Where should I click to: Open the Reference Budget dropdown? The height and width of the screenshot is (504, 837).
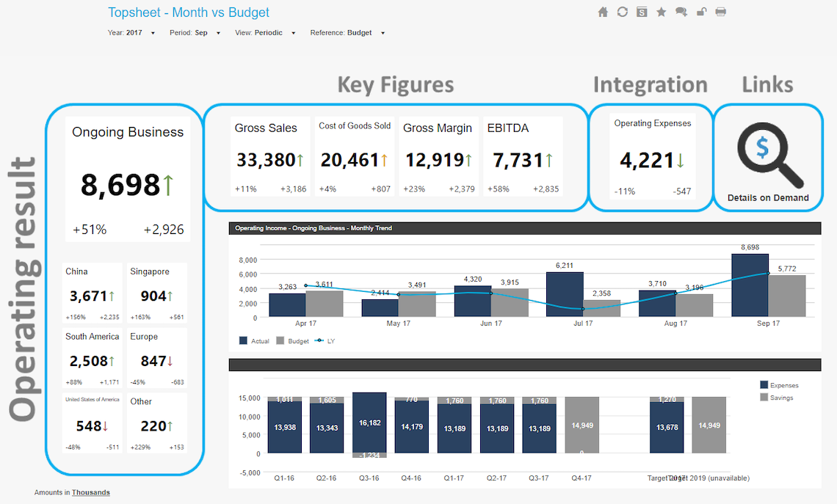(348, 33)
